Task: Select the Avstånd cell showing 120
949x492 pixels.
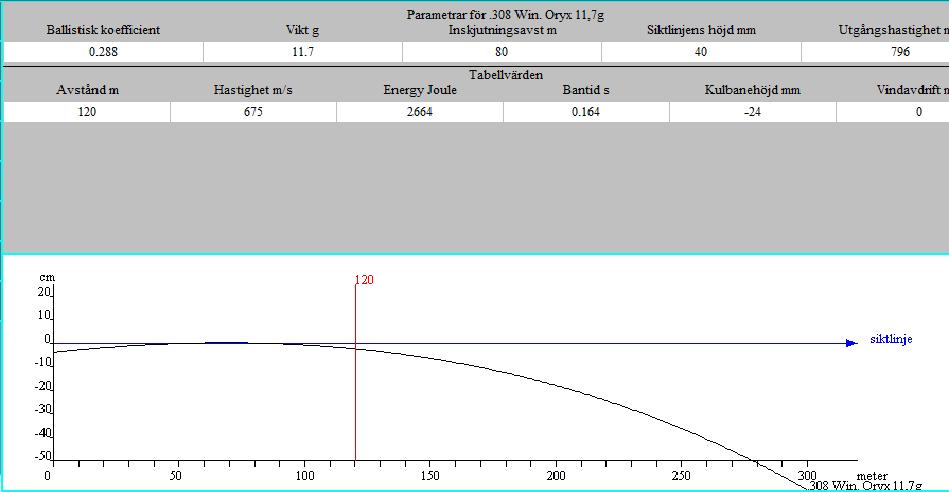Action: (86, 112)
